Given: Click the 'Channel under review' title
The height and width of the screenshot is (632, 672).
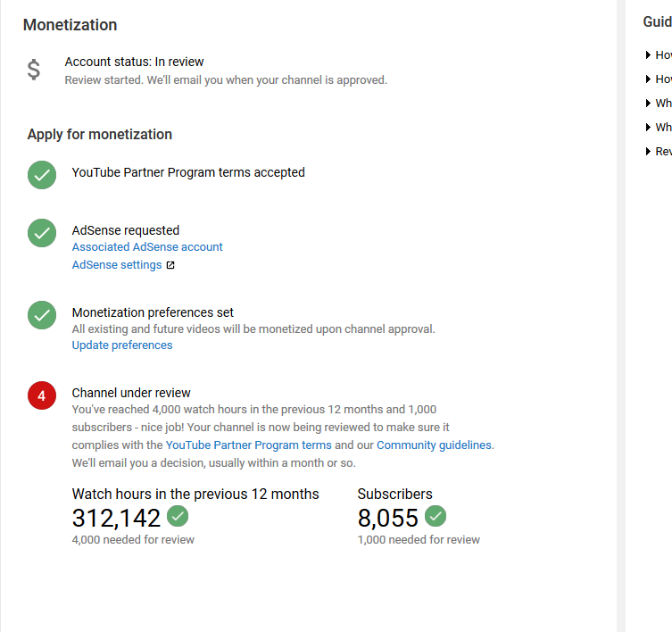Looking at the screenshot, I should (x=131, y=393).
